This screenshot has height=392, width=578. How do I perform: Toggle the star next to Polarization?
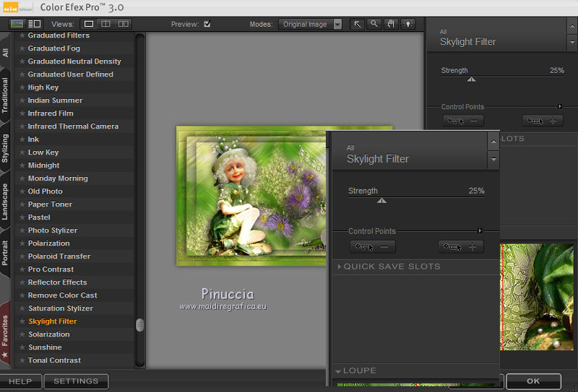(22, 243)
